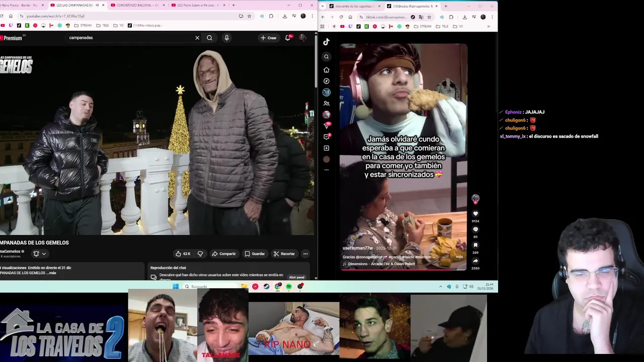Open the useraymnan77w profile link

[358, 248]
